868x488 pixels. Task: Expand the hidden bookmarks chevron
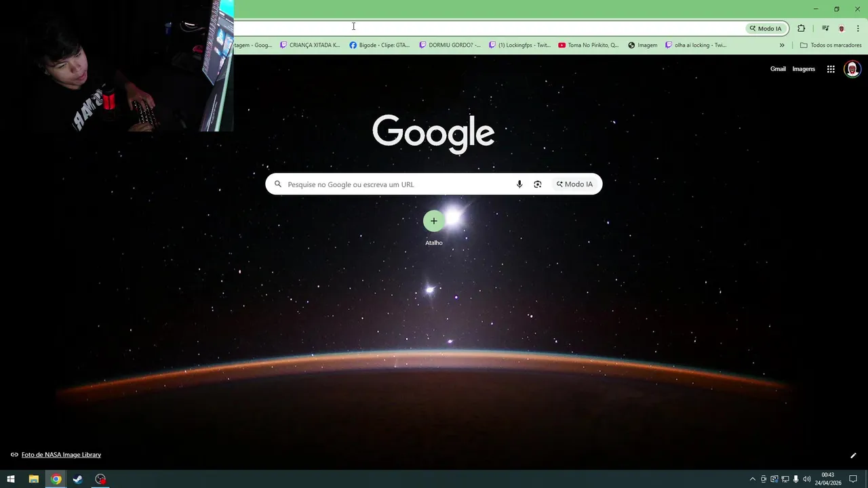[782, 45]
